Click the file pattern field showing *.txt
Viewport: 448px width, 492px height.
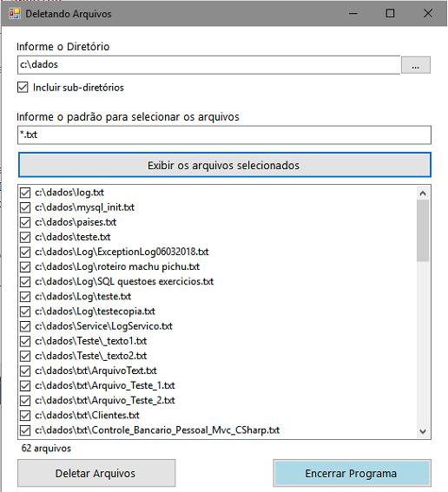tap(224, 135)
